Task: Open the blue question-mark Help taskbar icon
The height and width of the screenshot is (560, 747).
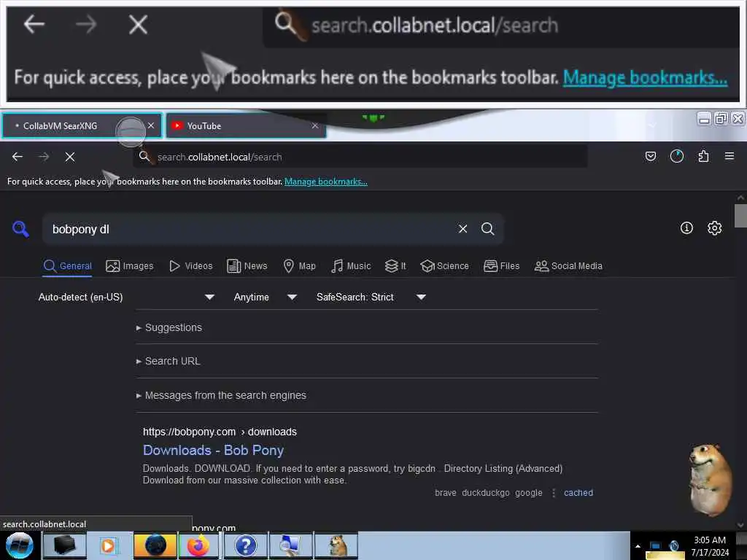Action: pos(245,545)
